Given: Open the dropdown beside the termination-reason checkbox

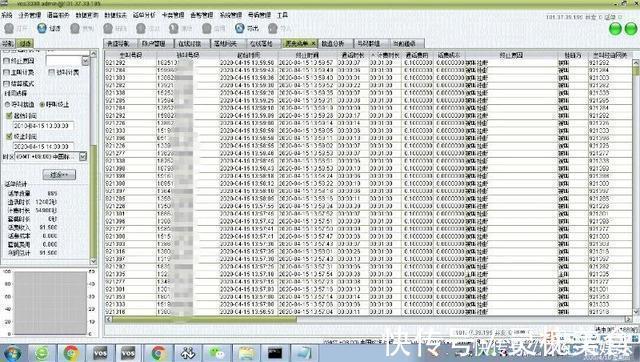Looking at the screenshot, I should (x=85, y=61).
